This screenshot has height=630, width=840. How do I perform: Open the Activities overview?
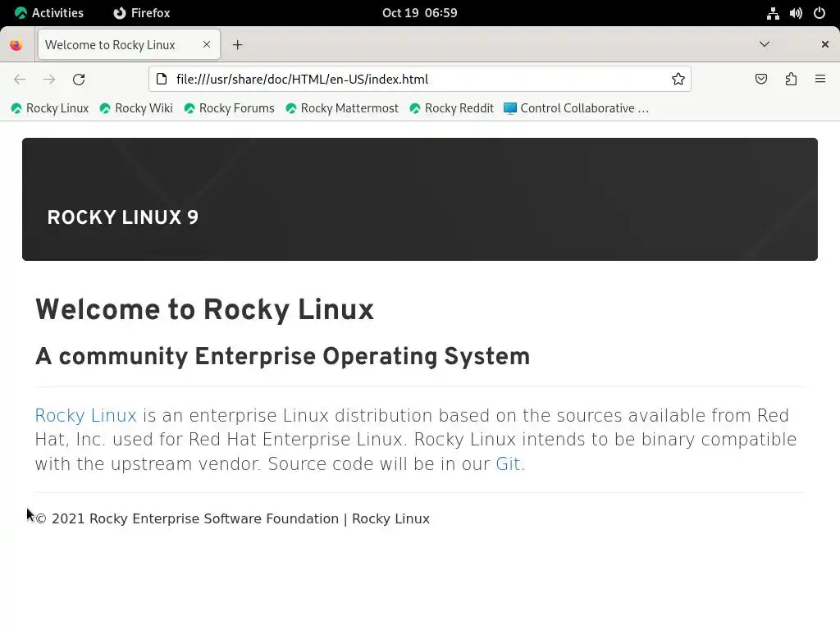point(48,13)
